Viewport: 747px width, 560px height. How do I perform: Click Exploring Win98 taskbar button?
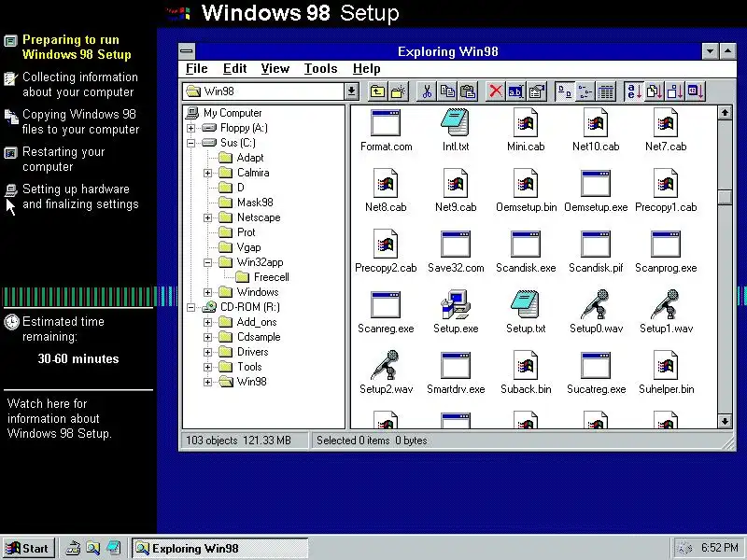point(220,548)
